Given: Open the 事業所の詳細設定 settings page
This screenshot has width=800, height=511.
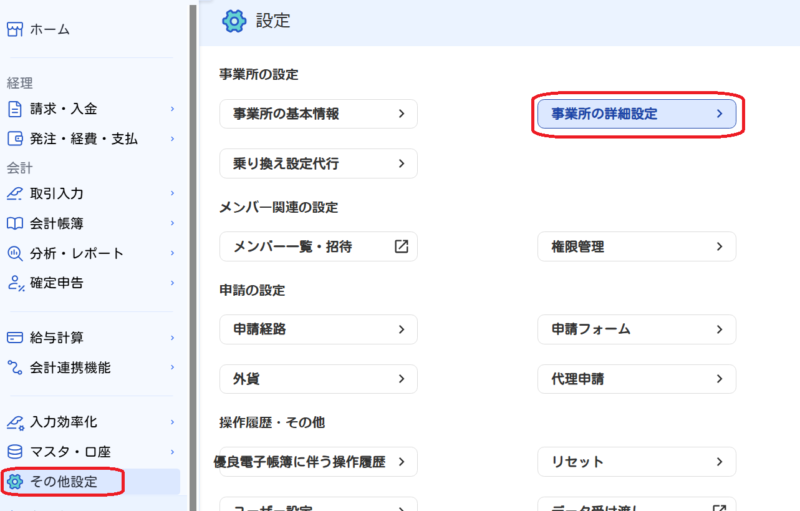Looking at the screenshot, I should point(637,114).
